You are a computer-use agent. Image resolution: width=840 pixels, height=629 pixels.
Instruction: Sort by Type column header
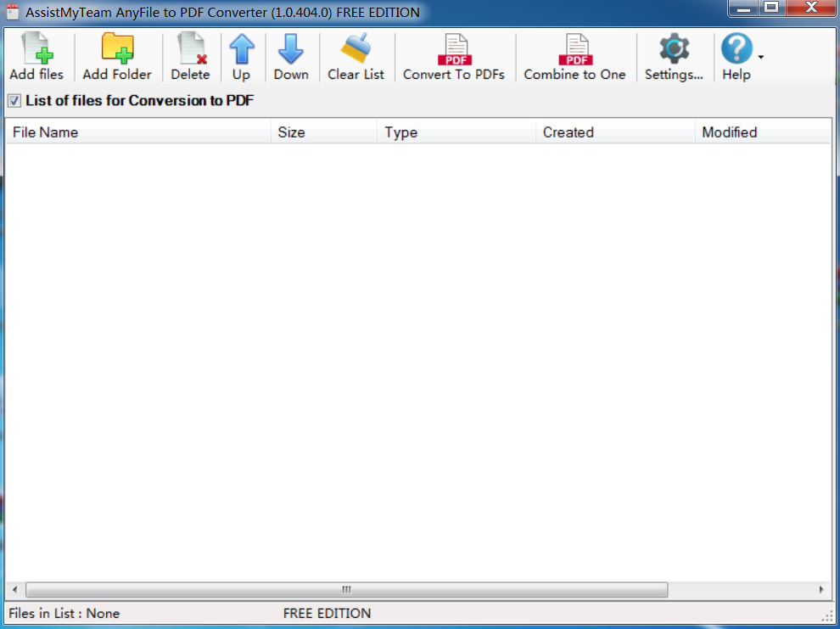(456, 132)
